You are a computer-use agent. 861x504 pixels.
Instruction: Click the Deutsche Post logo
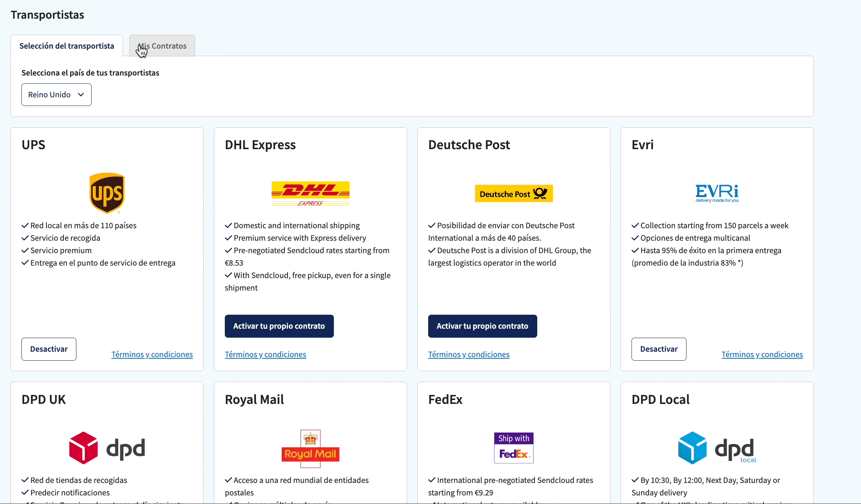pos(514,193)
